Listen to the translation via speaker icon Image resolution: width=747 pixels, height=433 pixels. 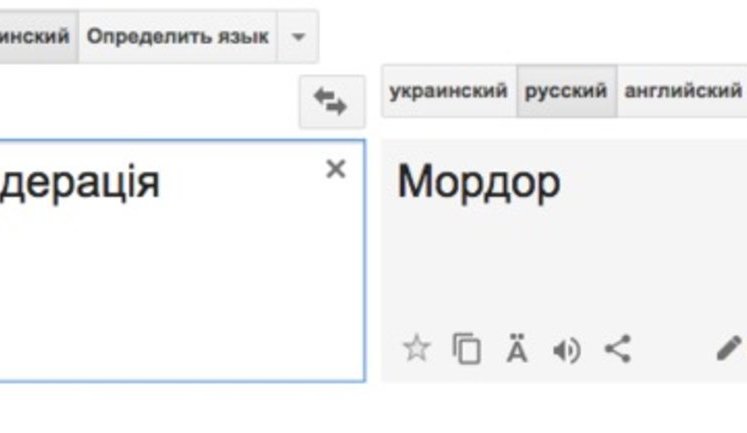point(567,348)
